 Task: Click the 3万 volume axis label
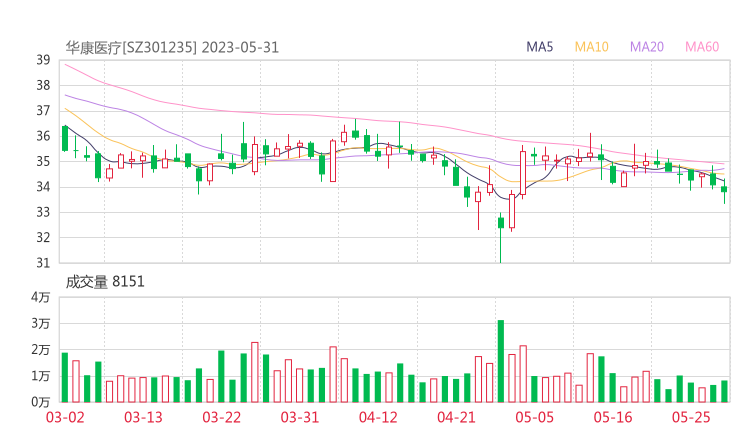pos(41,323)
